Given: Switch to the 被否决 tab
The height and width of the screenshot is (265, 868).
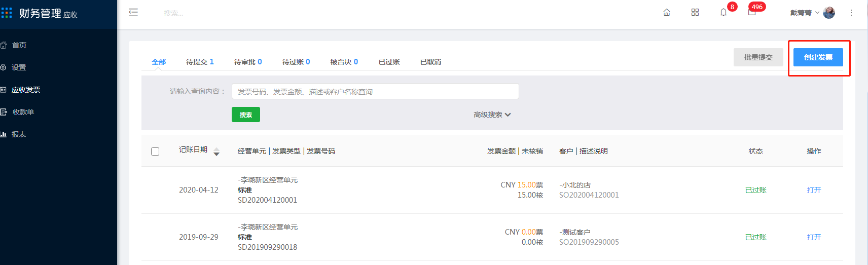Looking at the screenshot, I should tap(344, 62).
